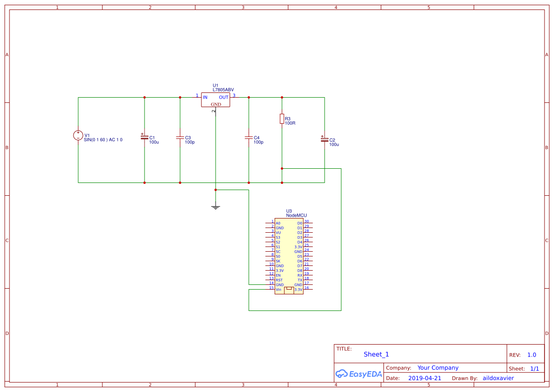Click capacitor C4 symbol
The width and height of the screenshot is (554, 392).
[x=248, y=137]
